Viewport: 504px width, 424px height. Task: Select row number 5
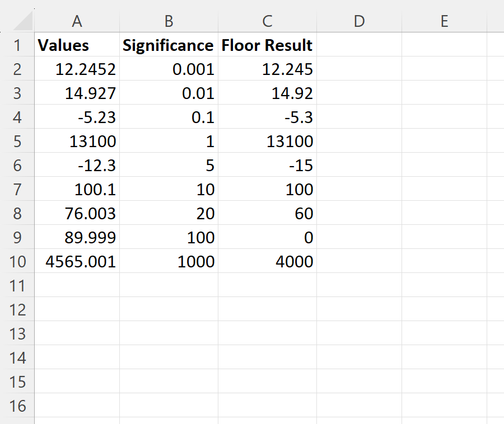[x=17, y=142]
